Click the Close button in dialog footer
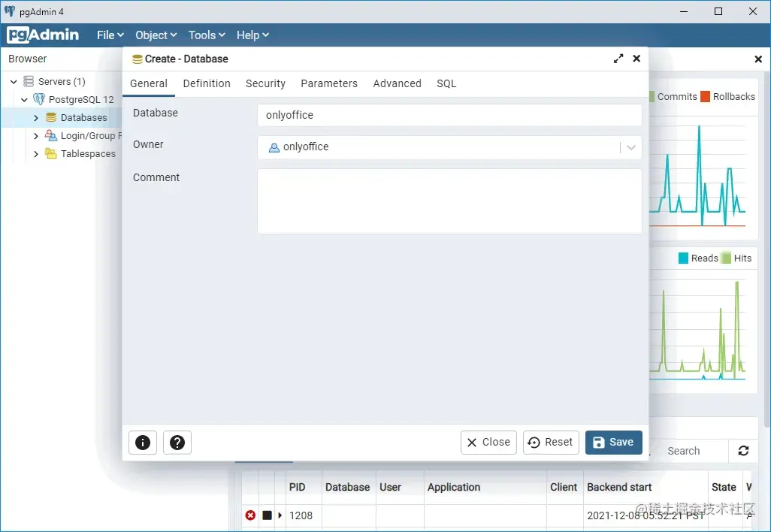Image resolution: width=771 pixels, height=532 pixels. click(x=488, y=443)
